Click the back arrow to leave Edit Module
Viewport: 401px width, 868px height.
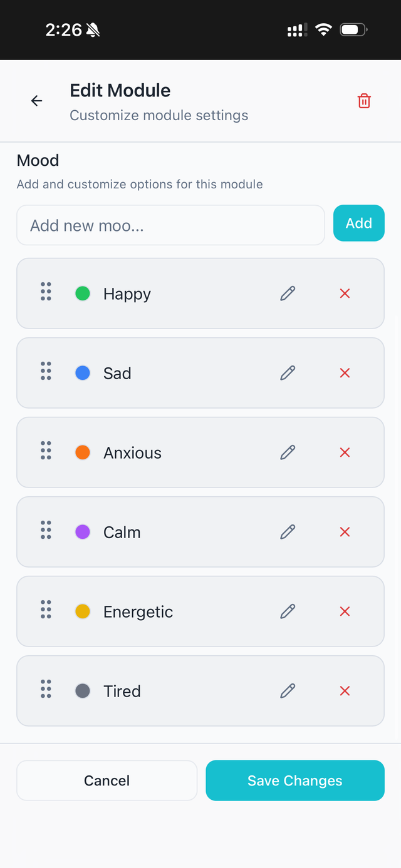click(36, 100)
